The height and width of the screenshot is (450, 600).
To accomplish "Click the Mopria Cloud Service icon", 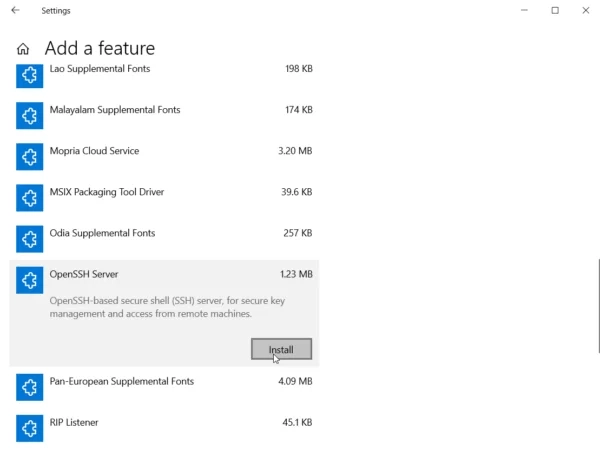I will click(x=29, y=156).
